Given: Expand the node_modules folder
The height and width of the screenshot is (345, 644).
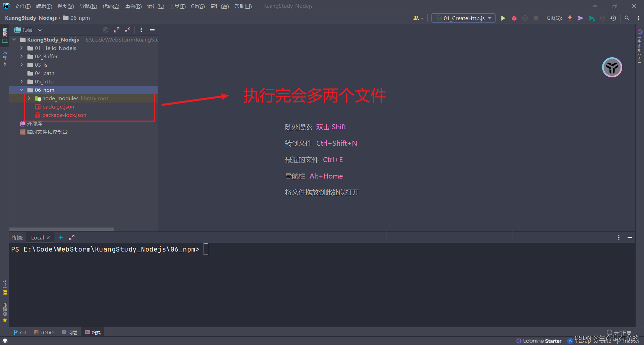Looking at the screenshot, I should [29, 98].
